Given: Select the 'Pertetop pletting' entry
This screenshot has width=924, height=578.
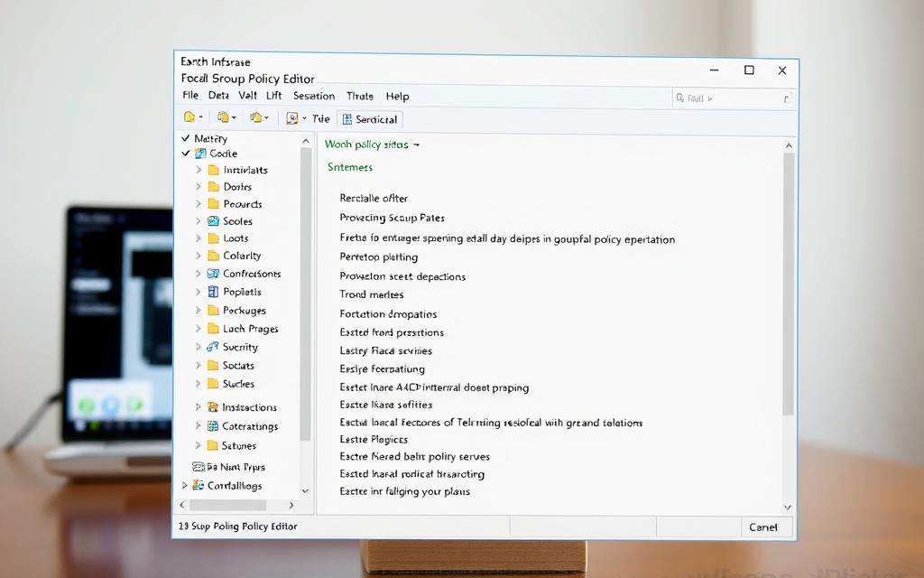Looking at the screenshot, I should [379, 257].
